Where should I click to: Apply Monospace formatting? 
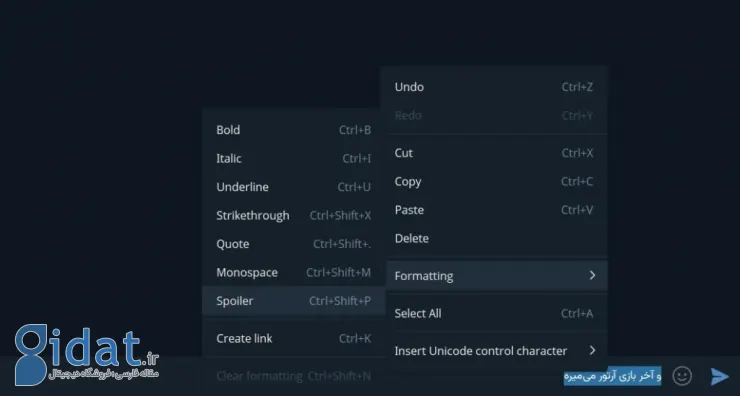click(x=294, y=272)
